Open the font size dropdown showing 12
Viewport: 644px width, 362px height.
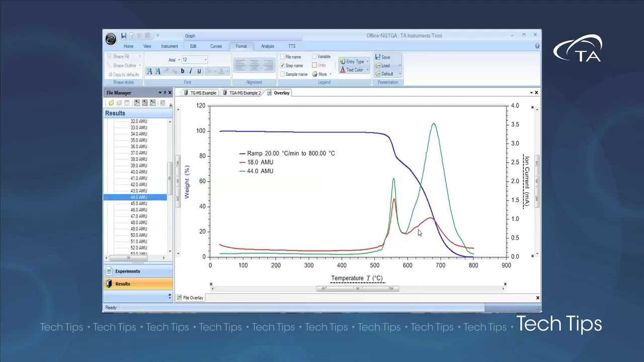tap(205, 60)
